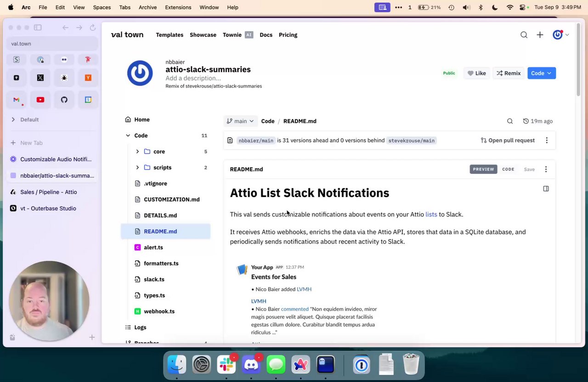Open the GitHub favorite tile
The height and width of the screenshot is (382, 588).
(x=64, y=100)
